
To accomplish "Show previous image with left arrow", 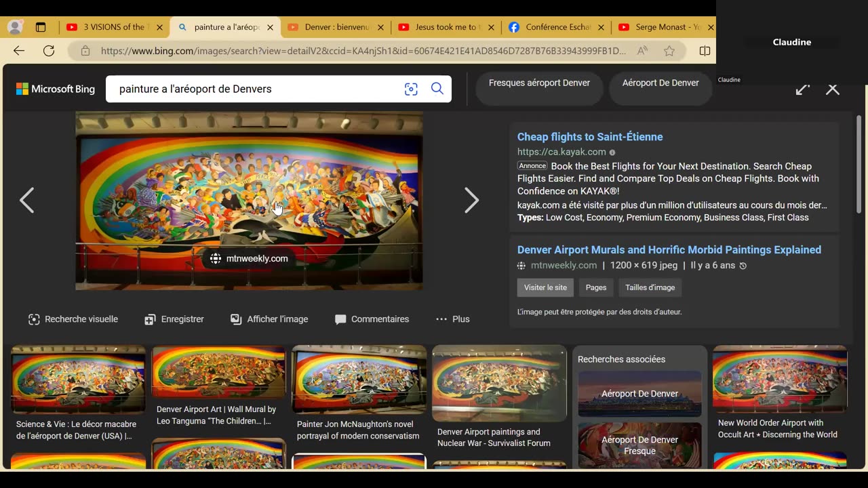I will click(27, 200).
